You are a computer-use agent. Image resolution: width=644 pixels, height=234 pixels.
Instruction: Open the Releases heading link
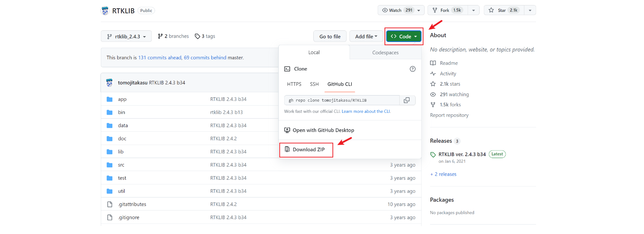pyautogui.click(x=441, y=141)
